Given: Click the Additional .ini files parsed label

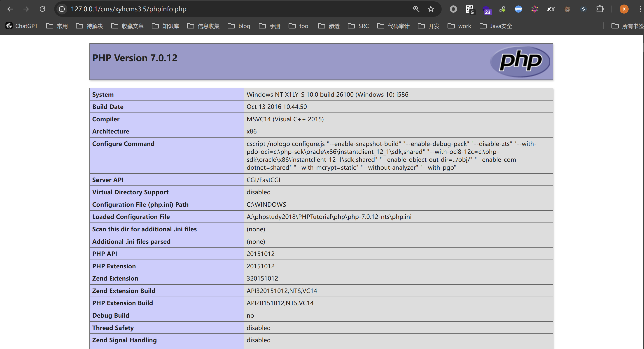Looking at the screenshot, I should click(x=131, y=242).
